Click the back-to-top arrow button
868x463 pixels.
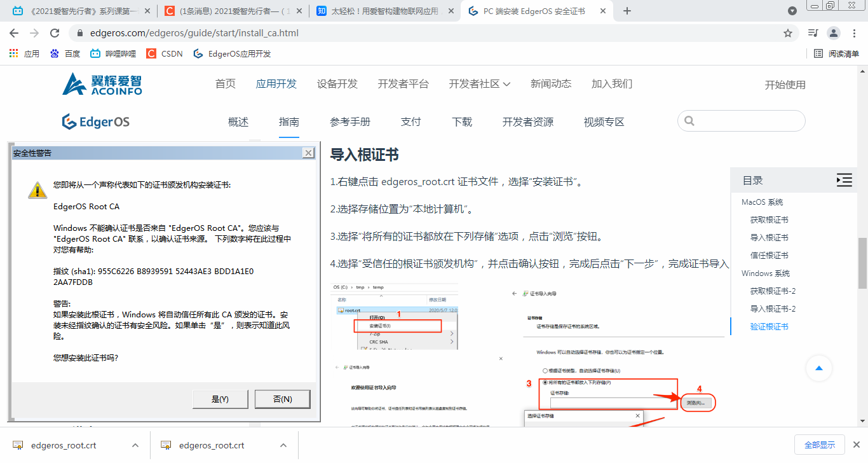819,368
